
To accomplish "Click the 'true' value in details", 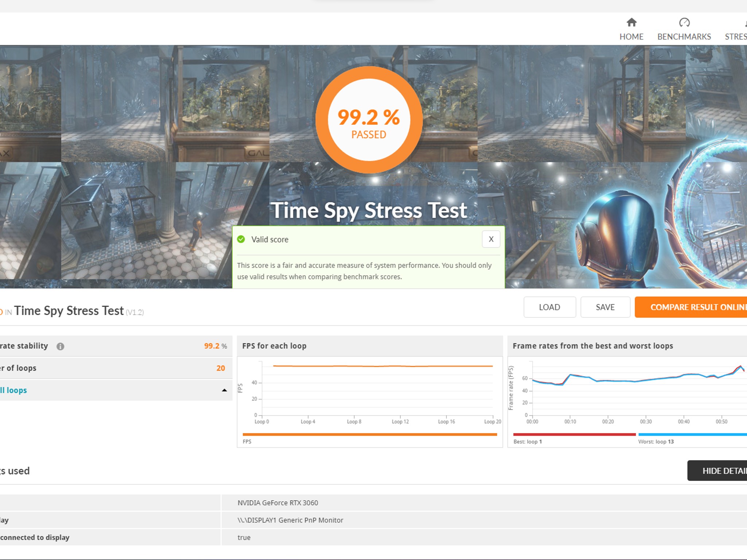I will point(244,537).
